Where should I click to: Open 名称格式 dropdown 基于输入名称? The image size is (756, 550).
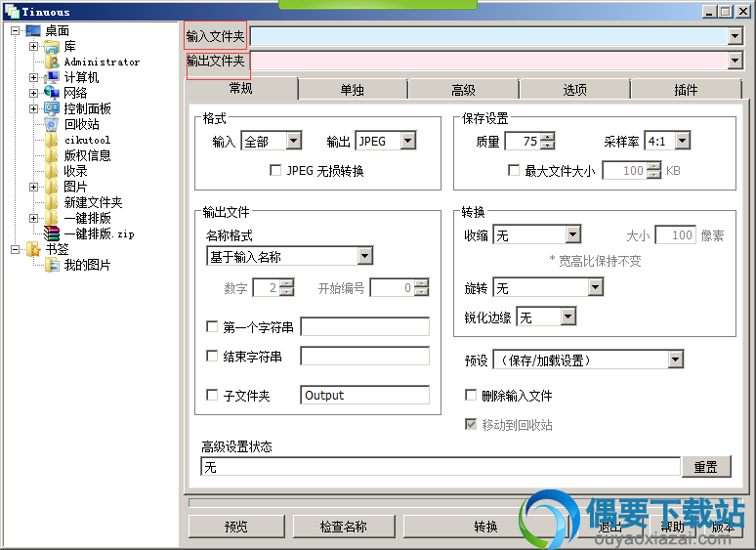[x=365, y=256]
